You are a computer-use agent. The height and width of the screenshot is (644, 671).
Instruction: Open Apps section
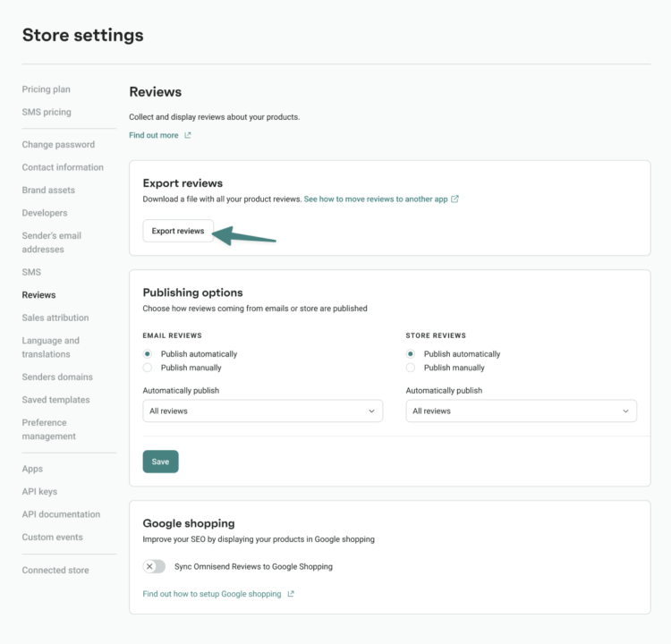32,469
